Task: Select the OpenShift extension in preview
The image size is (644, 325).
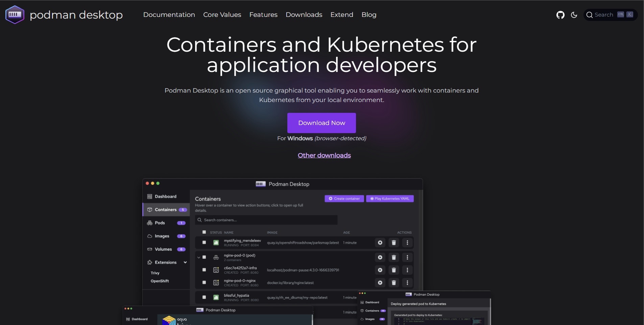Action: (160, 281)
